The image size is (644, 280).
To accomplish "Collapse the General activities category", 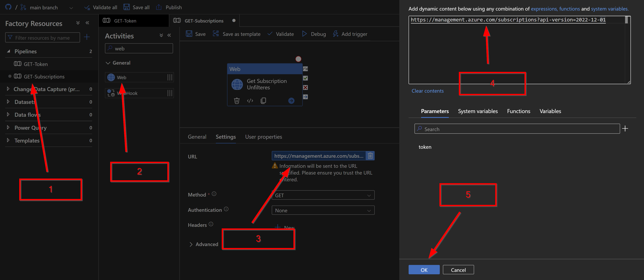I will pos(108,63).
